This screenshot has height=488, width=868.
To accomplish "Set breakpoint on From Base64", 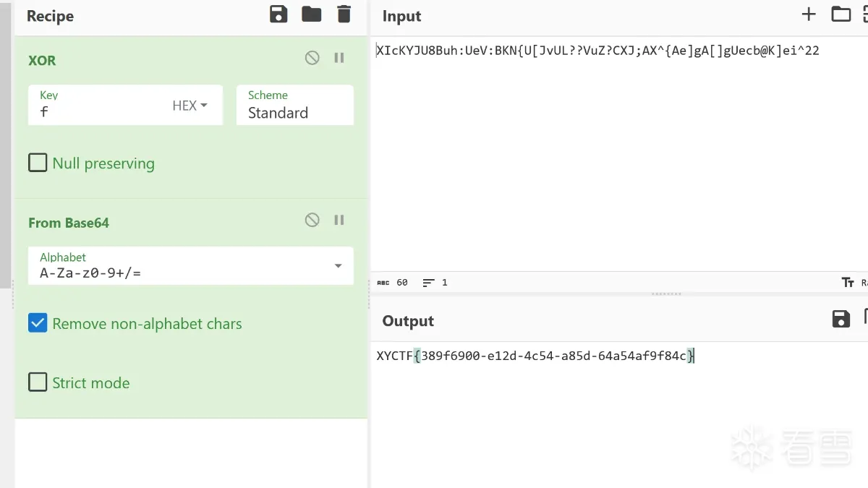I will [339, 221].
